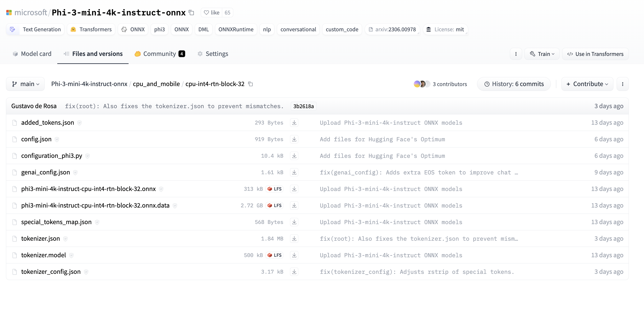The width and height of the screenshot is (644, 318).
Task: Select the nlp tag
Action: point(267,29)
